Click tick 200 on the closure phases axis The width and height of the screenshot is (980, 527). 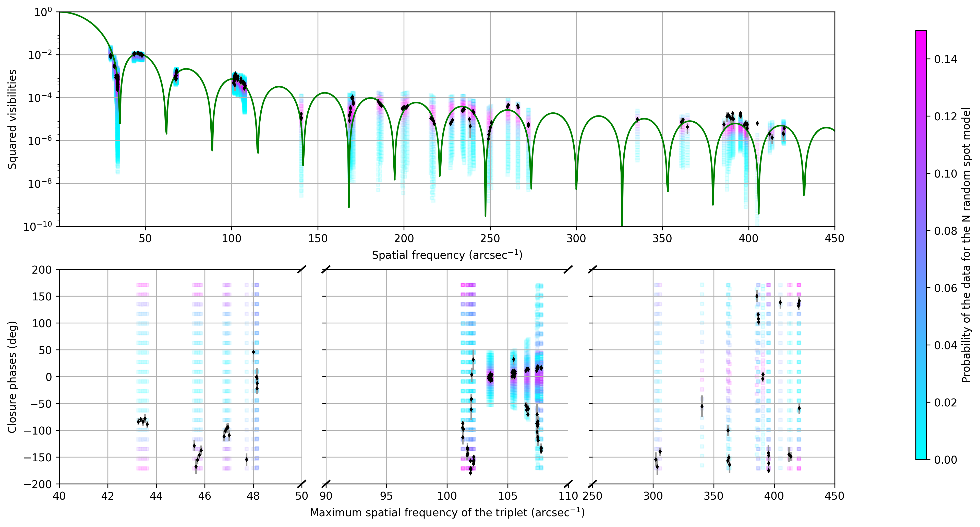coord(42,270)
